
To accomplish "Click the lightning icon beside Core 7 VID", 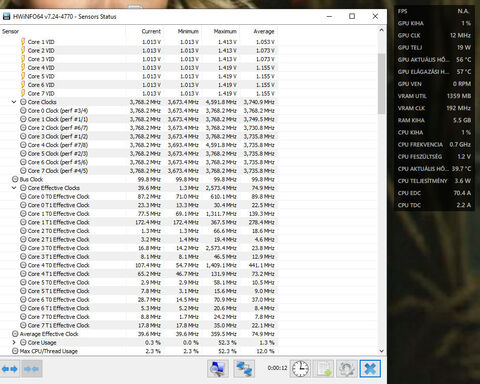I will pyautogui.click(x=23, y=93).
